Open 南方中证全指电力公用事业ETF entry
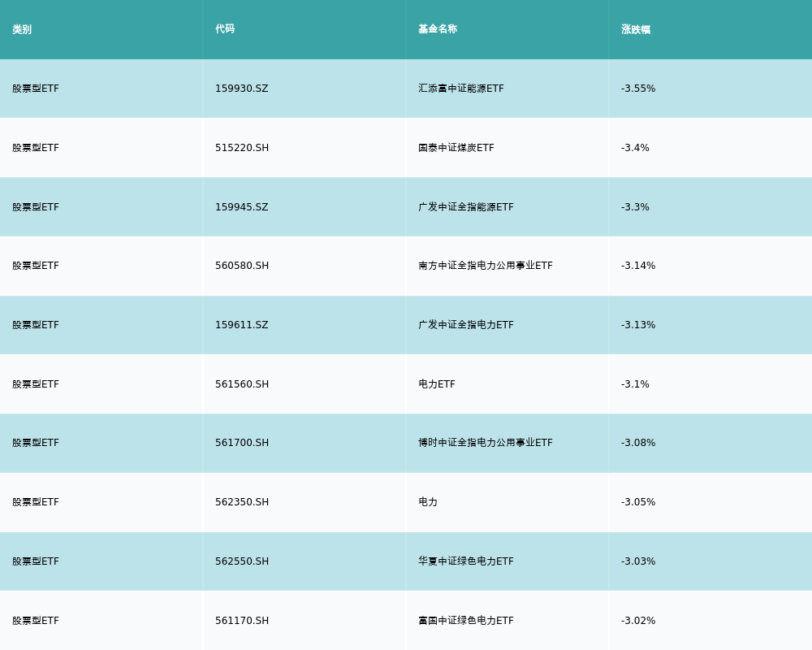The image size is (812, 650). (485, 266)
